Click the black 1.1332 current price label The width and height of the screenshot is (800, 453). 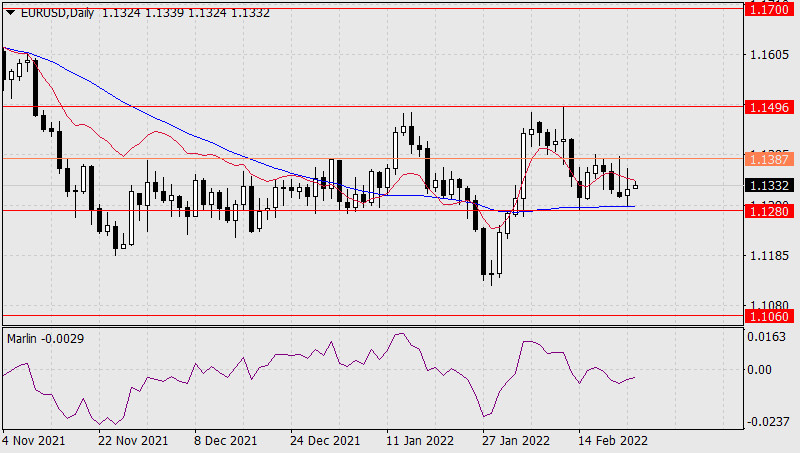[x=769, y=185]
